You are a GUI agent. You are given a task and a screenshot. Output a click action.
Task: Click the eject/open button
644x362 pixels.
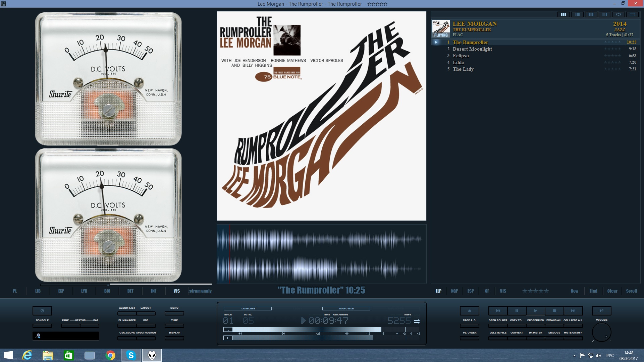(469, 311)
